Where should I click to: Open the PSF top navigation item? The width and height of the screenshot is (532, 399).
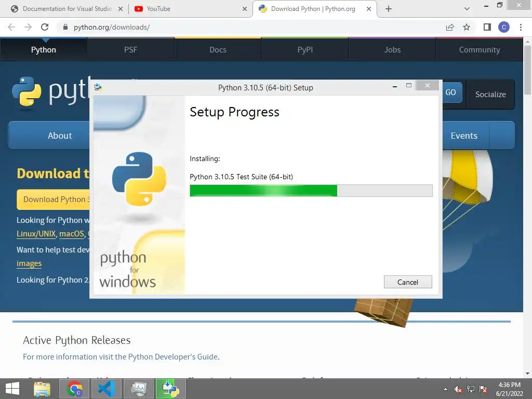tap(130, 49)
